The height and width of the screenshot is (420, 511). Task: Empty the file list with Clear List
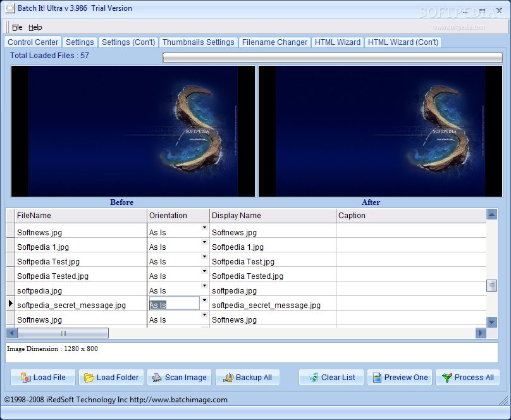(x=331, y=378)
